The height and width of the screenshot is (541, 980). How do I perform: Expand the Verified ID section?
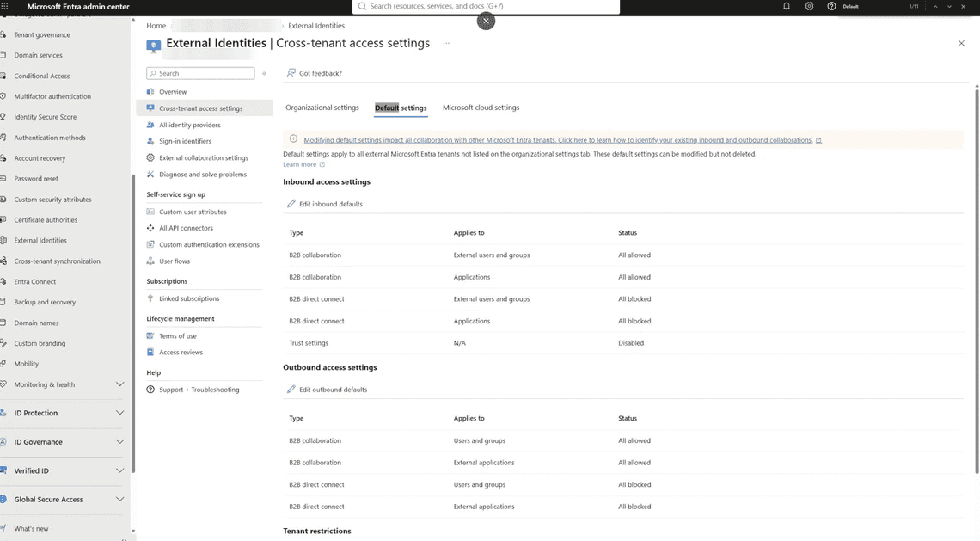click(x=120, y=470)
